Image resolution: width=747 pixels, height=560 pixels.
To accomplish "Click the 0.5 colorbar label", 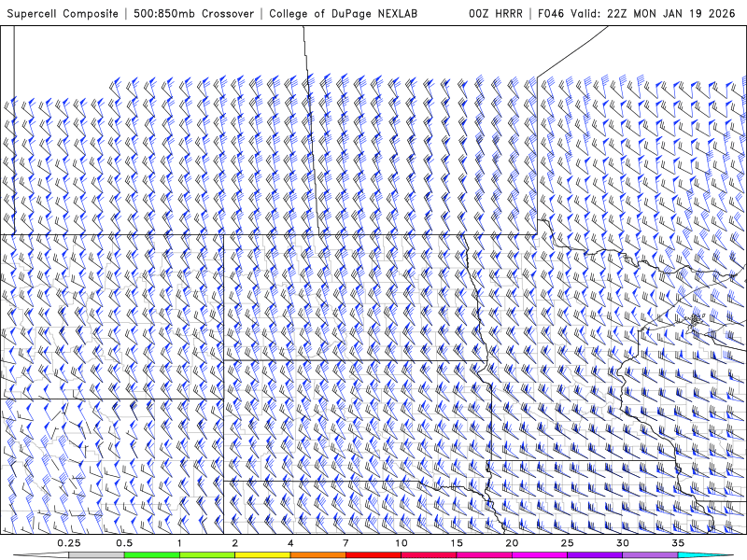I will click(124, 543).
